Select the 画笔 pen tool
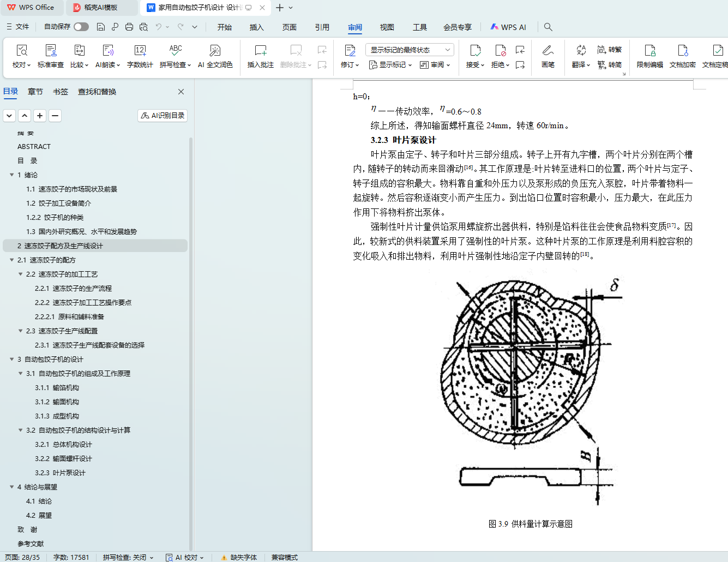The height and width of the screenshot is (562, 728). 547,51
